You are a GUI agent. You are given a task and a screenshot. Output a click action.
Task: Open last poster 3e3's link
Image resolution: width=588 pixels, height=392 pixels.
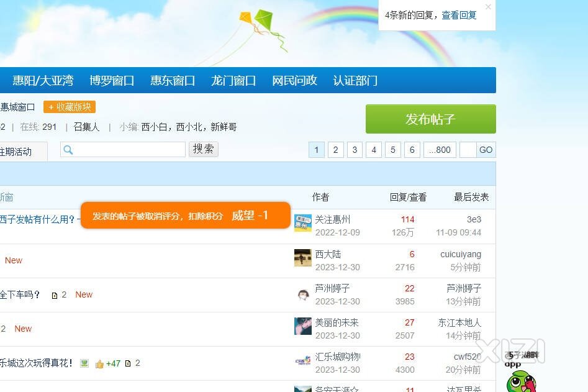point(474,219)
